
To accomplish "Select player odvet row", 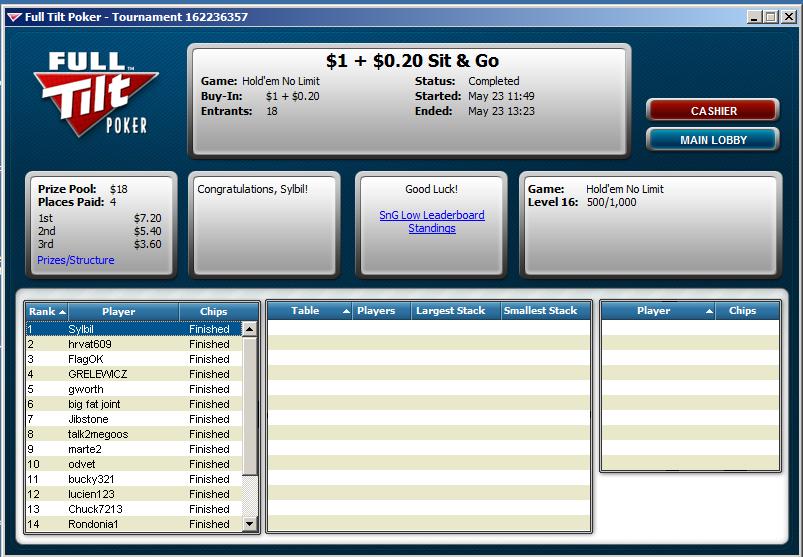I will (134, 464).
